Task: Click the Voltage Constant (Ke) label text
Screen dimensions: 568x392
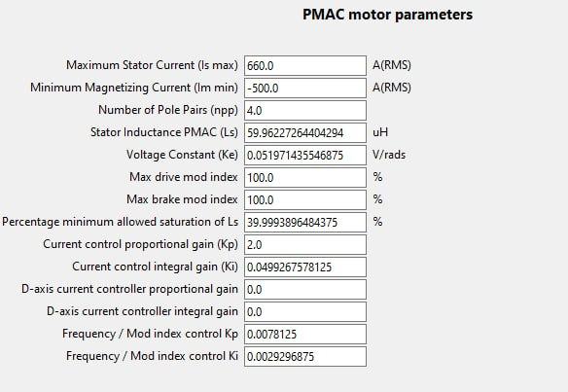Action: 182,155
